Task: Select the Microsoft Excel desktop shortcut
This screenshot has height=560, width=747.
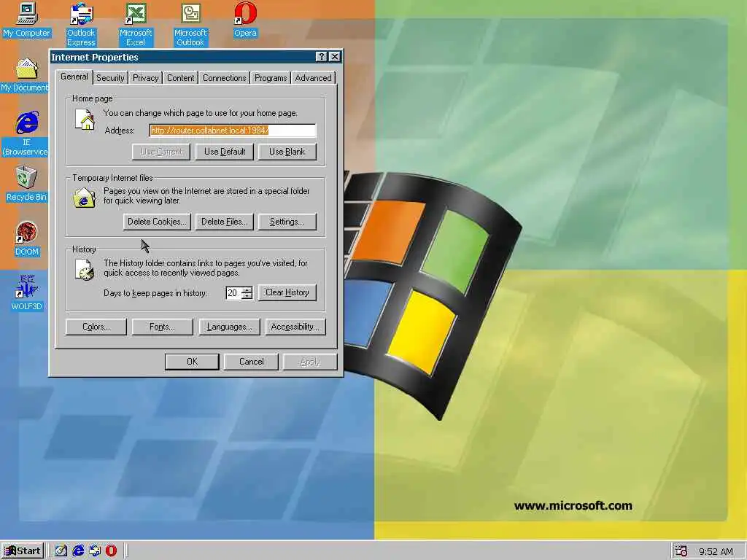Action: (135, 25)
